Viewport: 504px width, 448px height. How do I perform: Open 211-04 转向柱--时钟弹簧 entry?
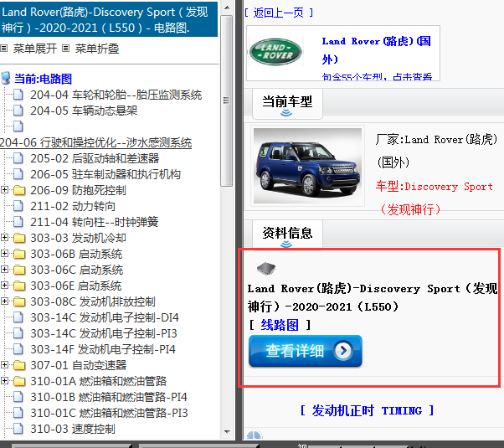[x=94, y=222]
